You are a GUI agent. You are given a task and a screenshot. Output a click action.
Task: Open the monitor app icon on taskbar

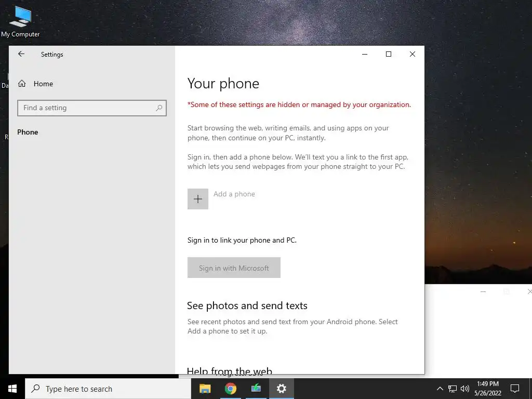click(256, 389)
